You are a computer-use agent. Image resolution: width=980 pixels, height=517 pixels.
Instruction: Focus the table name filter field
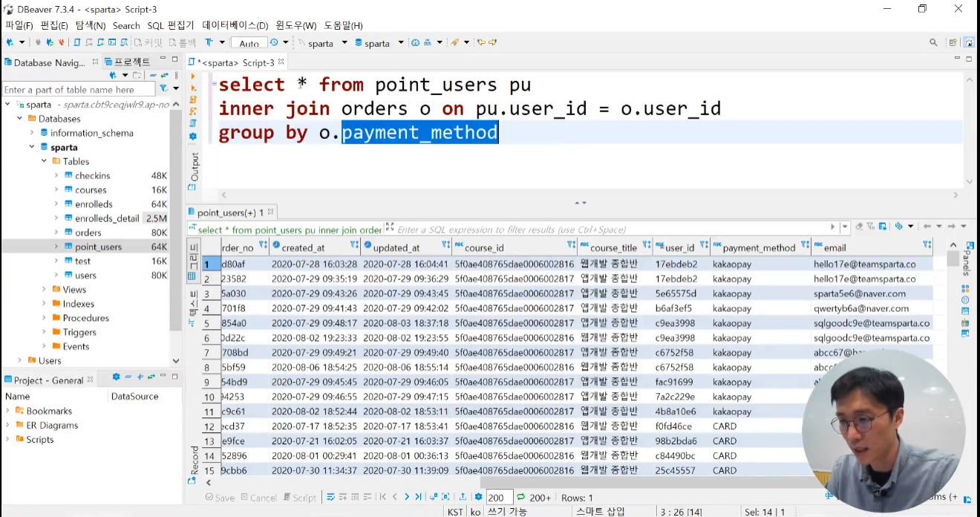click(x=79, y=90)
